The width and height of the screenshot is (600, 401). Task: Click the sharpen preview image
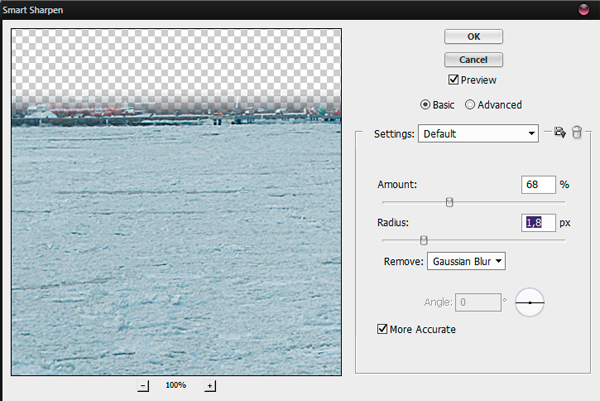tap(176, 202)
